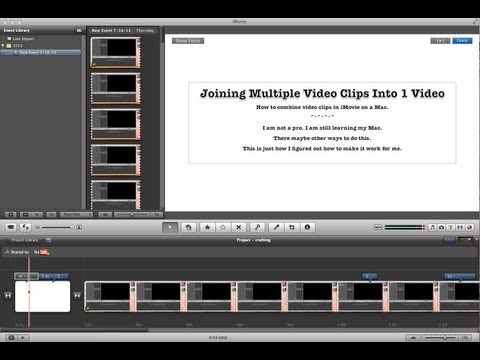
Task: Click the YouTube shared-to icon
Action: pos(41,252)
